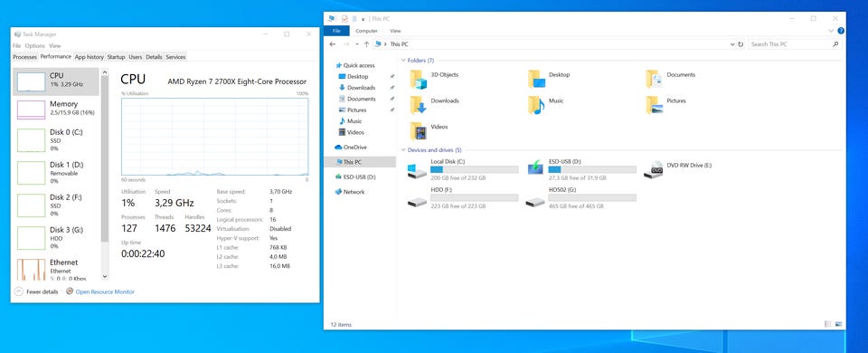Open the File Explorer Help icon
Viewport: 868px width, 353px height.
click(x=841, y=31)
